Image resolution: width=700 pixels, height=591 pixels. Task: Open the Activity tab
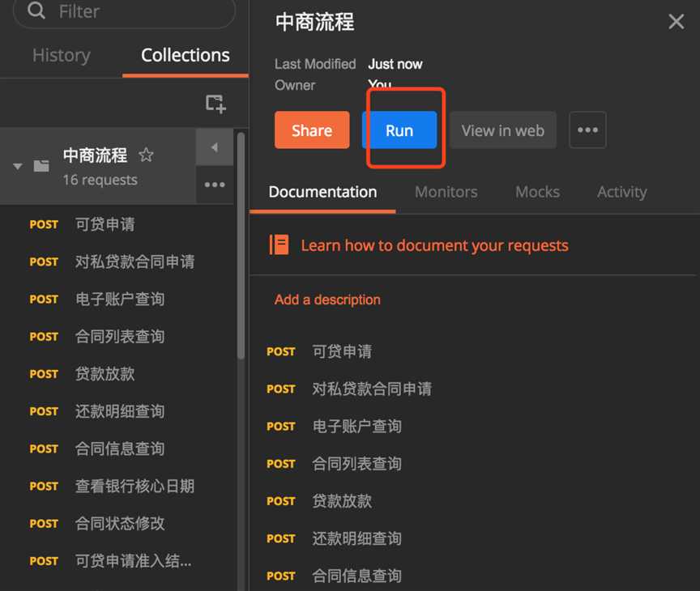(x=622, y=192)
